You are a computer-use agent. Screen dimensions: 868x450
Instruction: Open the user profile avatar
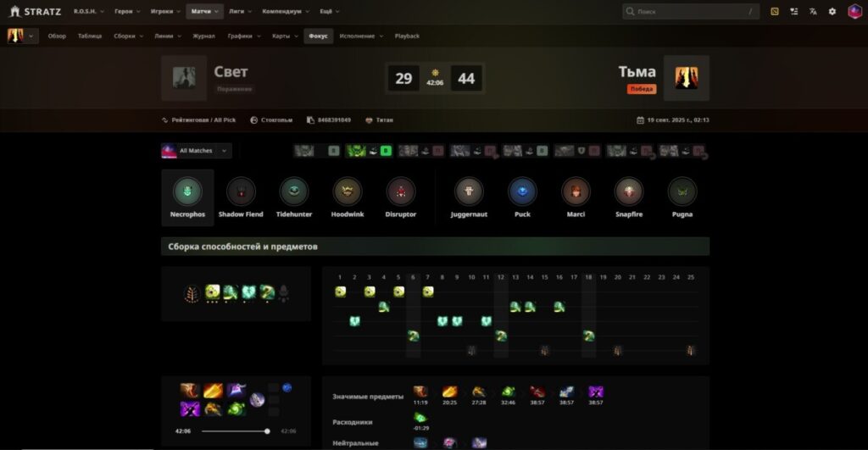[854, 12]
